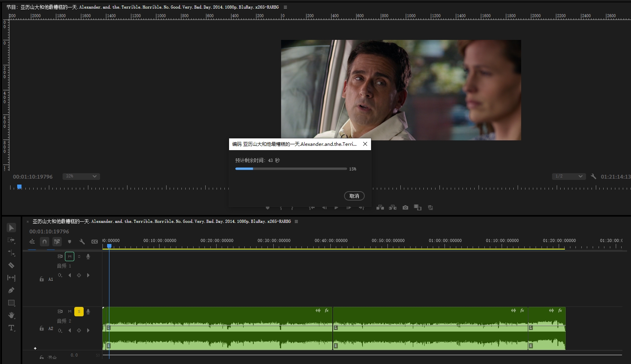Toggle track lock for A2

(42, 328)
